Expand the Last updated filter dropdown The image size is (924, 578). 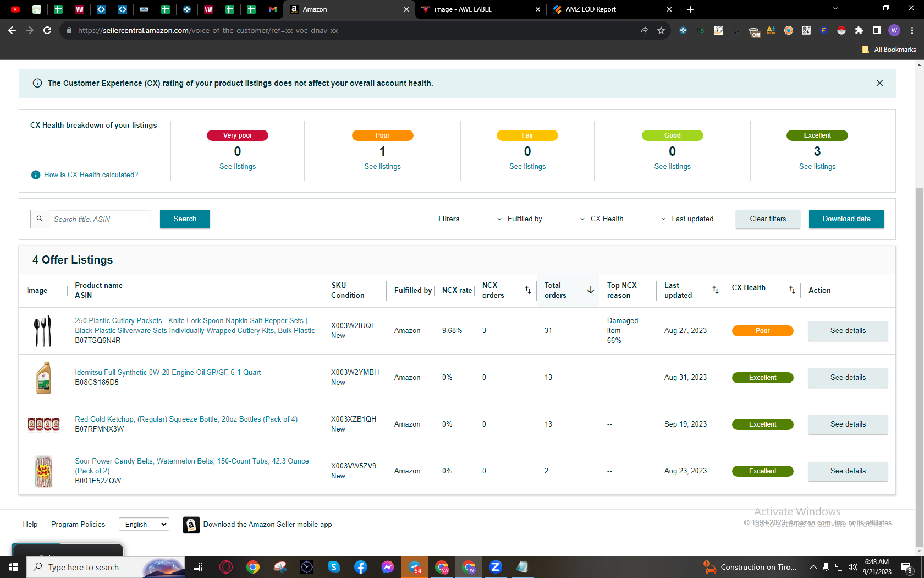(687, 219)
